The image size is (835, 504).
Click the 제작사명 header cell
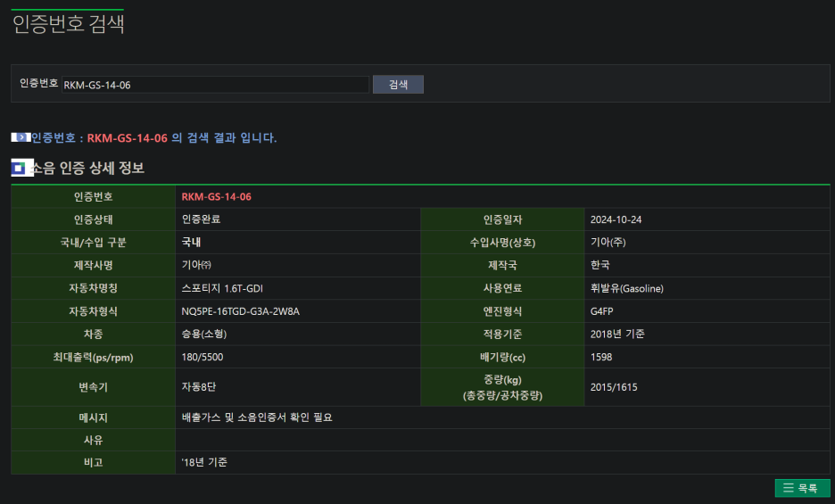tap(93, 265)
